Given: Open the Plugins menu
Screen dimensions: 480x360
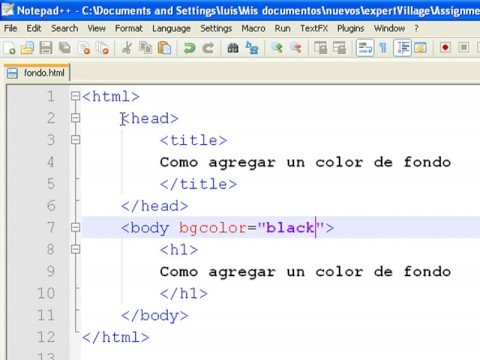Looking at the screenshot, I should coord(351,29).
